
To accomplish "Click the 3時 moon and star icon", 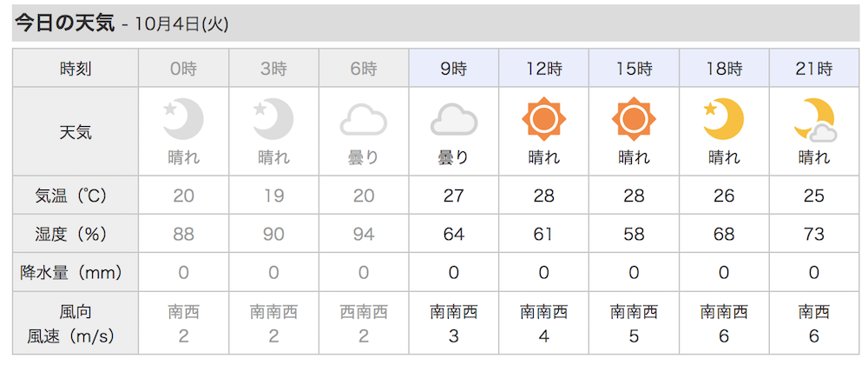I will [273, 118].
